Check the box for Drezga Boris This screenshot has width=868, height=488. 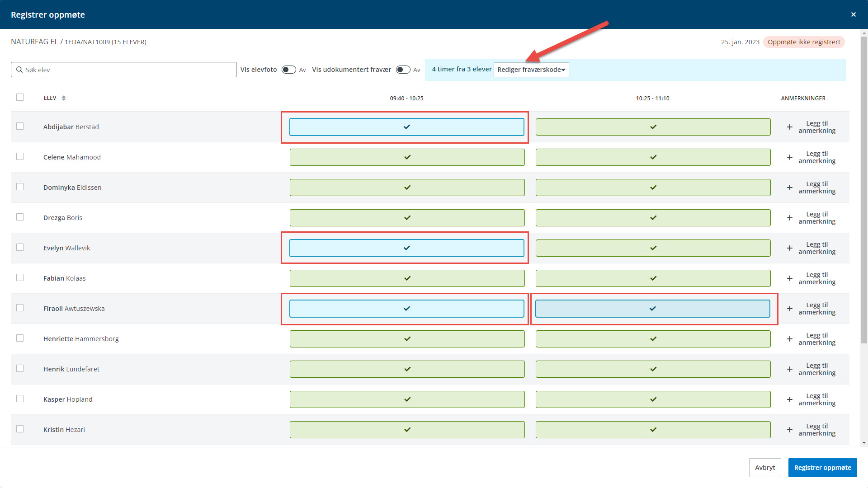(x=20, y=217)
